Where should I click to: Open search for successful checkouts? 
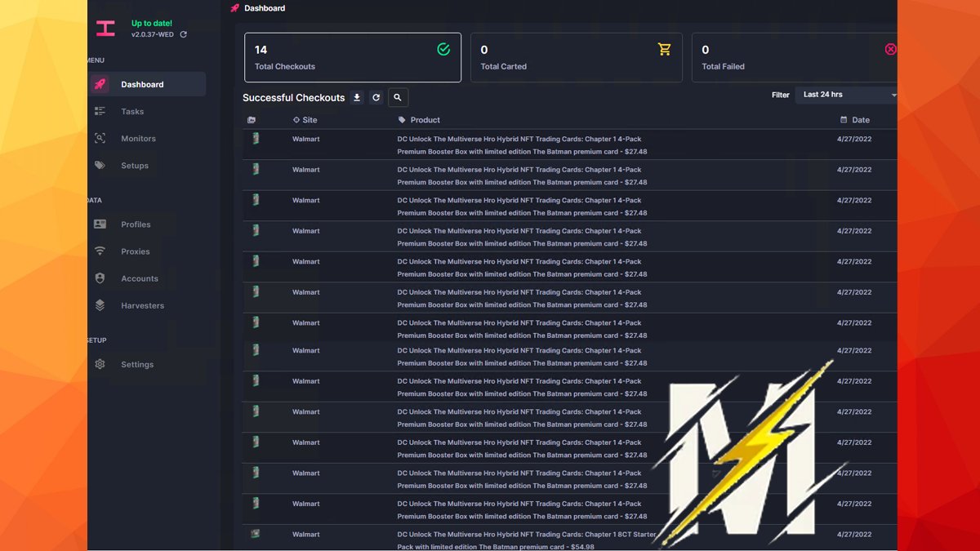398,97
